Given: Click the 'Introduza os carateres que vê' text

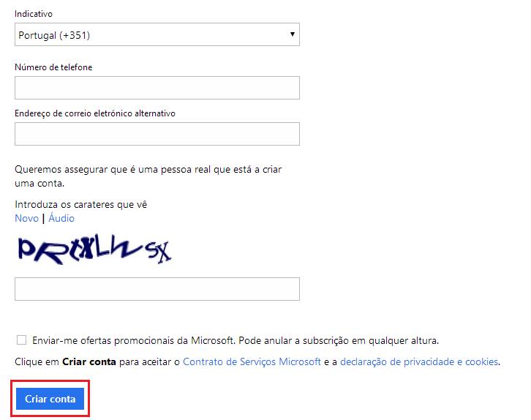Looking at the screenshot, I should [86, 205].
